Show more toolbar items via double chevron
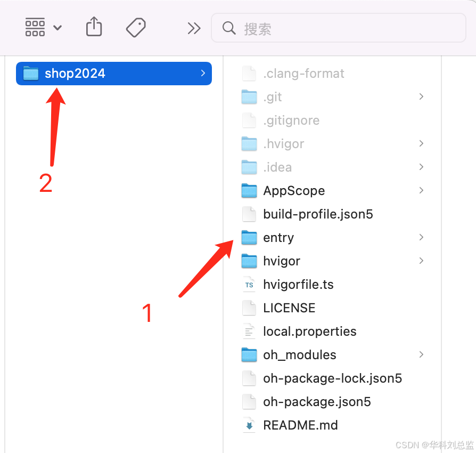This screenshot has height=453, width=476. point(194,28)
